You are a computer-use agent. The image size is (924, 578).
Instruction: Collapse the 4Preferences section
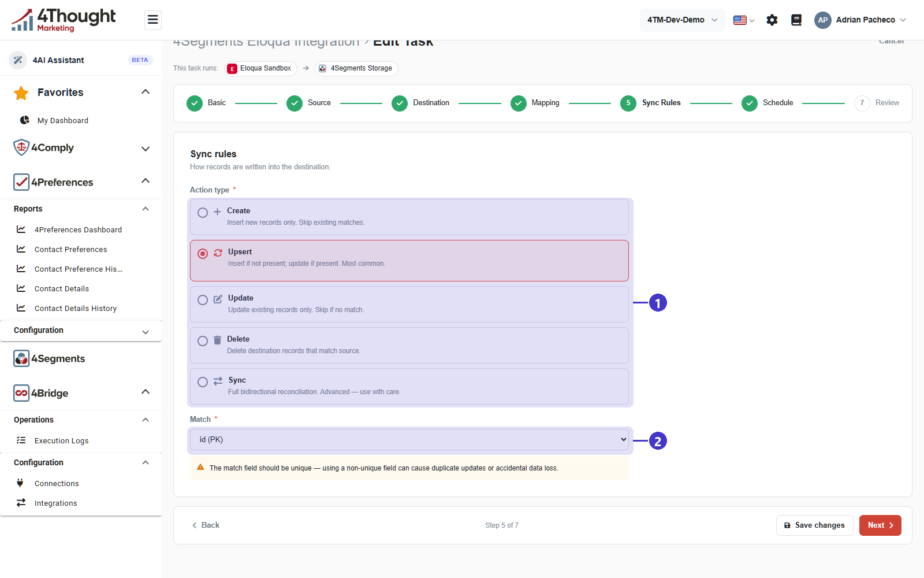click(146, 181)
